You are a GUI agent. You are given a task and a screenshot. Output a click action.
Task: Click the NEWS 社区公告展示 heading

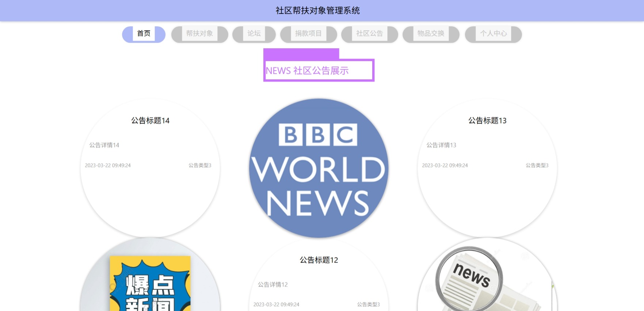pyautogui.click(x=307, y=71)
